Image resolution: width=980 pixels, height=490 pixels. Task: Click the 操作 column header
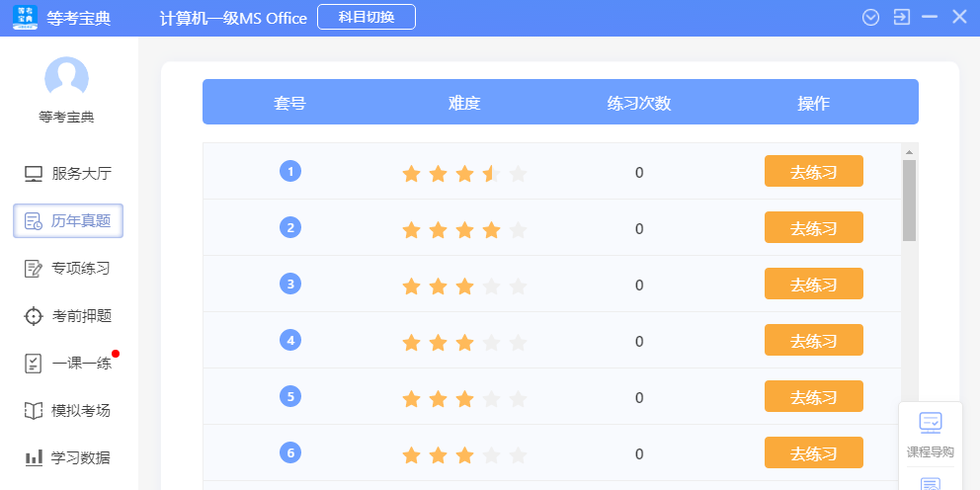[x=814, y=103]
